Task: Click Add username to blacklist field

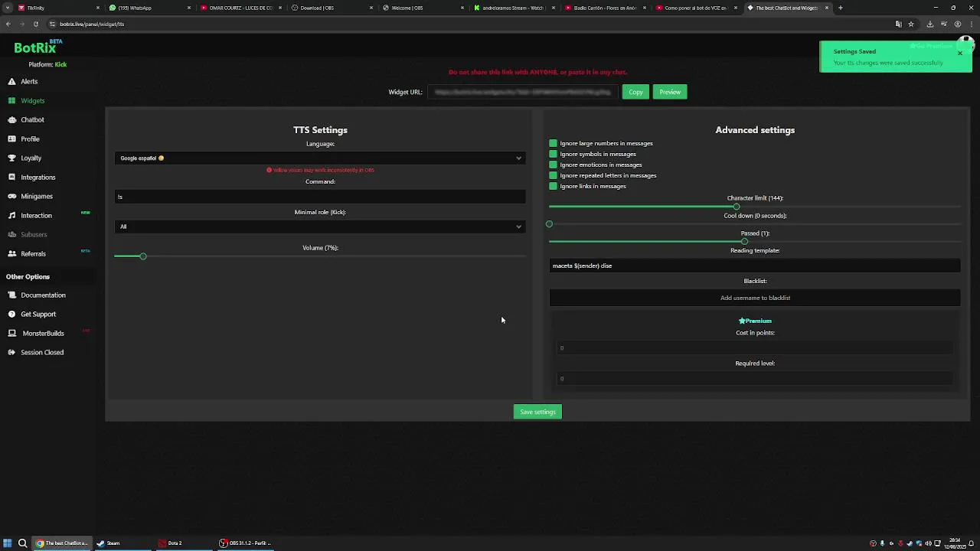Action: 755,298
